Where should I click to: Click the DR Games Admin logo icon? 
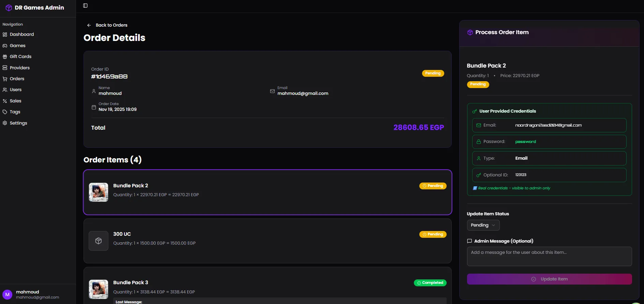(x=9, y=8)
